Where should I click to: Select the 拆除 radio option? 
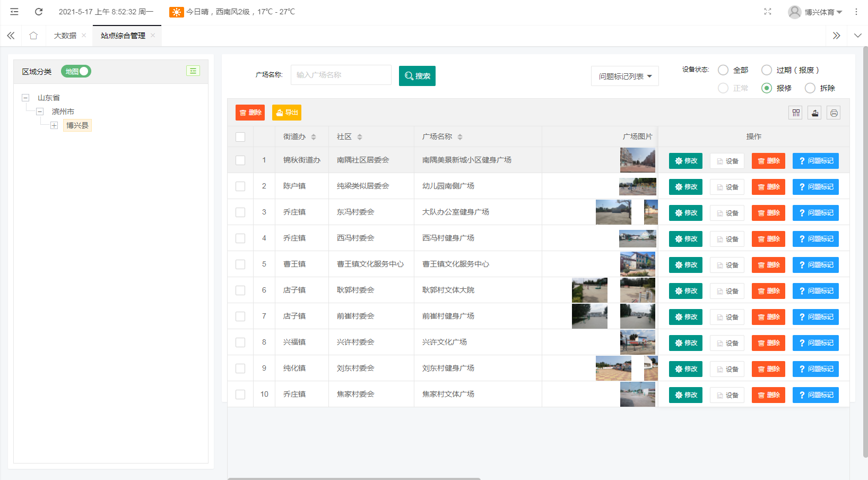pos(810,88)
